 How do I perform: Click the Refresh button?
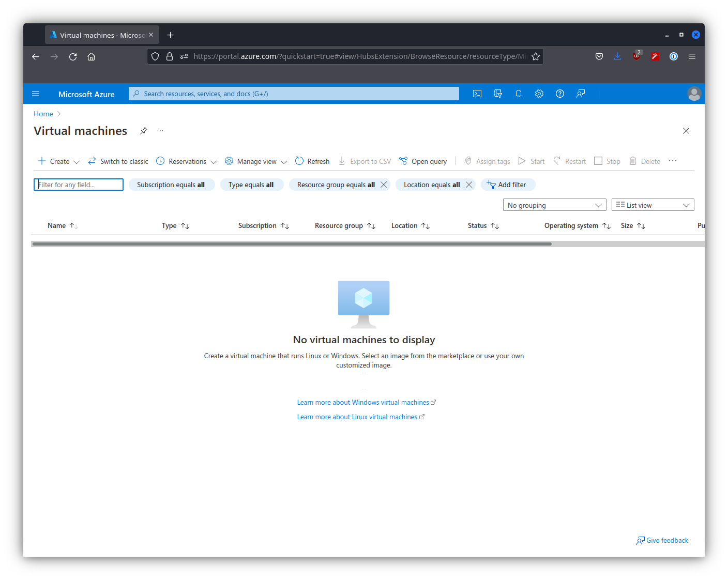(312, 161)
